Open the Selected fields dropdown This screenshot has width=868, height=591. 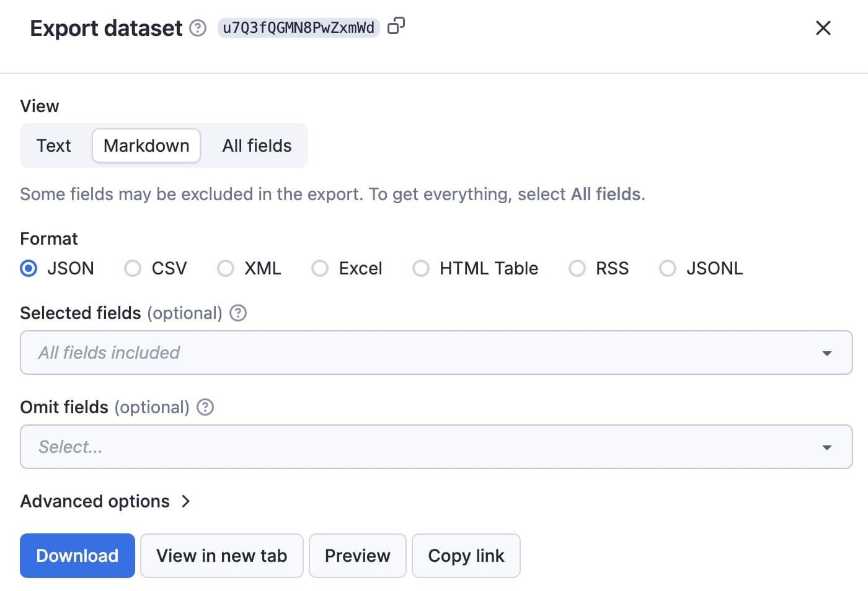pos(434,352)
